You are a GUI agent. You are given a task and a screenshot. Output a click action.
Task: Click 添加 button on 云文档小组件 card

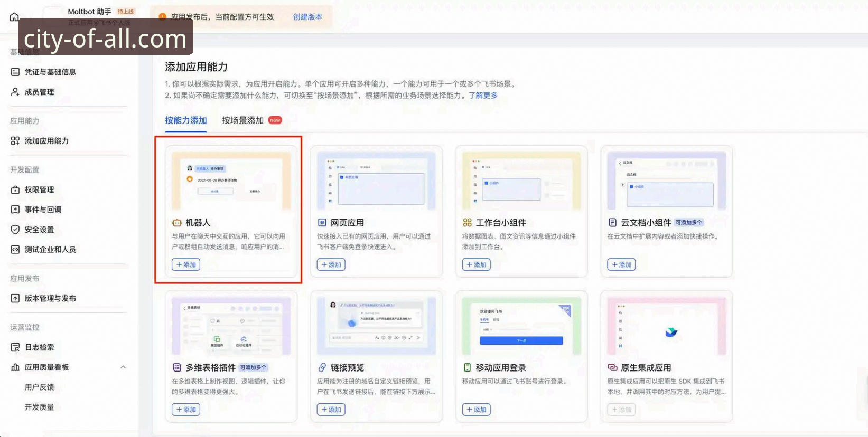[621, 264]
